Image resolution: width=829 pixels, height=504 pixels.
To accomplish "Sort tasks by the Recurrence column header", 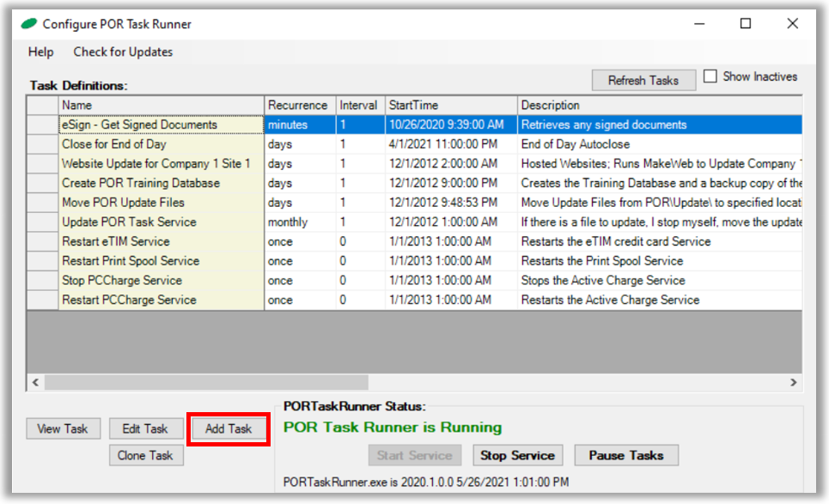I will tap(297, 105).
